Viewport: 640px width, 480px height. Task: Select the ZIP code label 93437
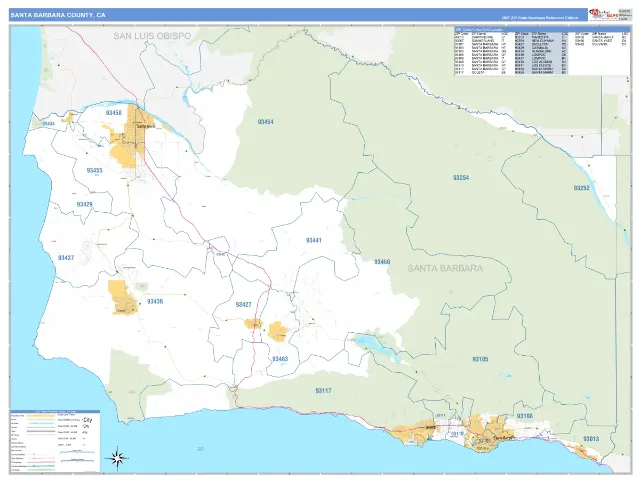tap(66, 258)
